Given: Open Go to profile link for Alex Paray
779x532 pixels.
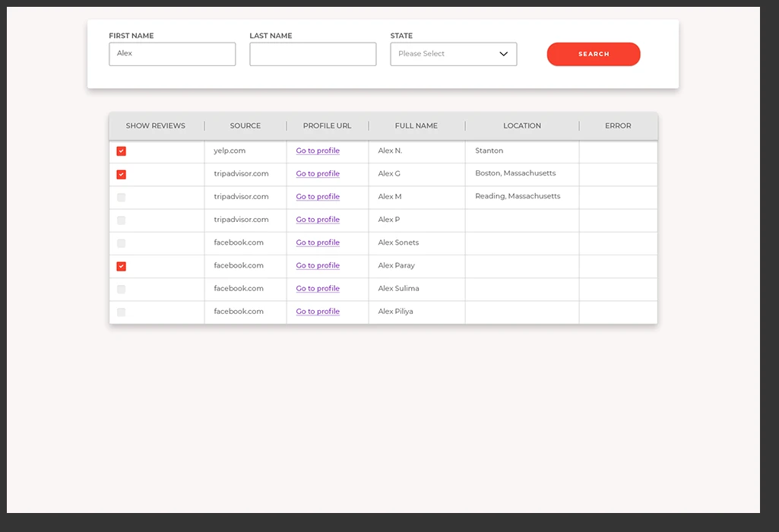Looking at the screenshot, I should click(x=318, y=265).
